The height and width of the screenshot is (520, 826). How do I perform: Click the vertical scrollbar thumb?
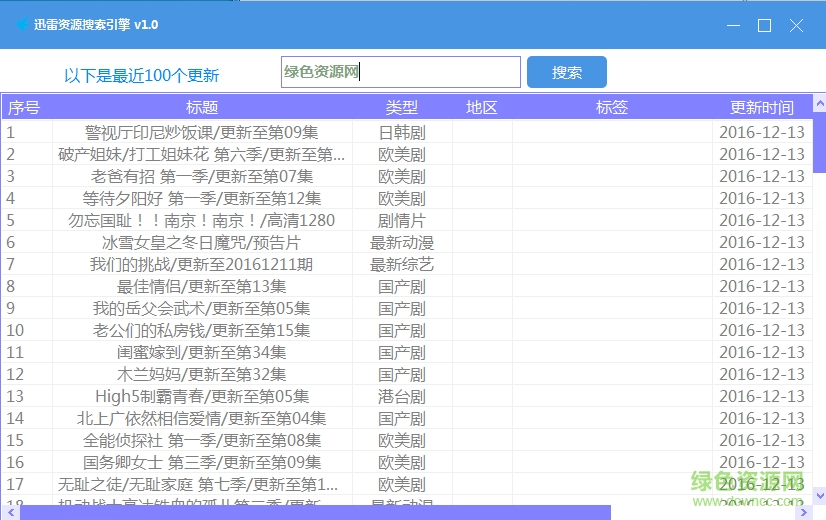click(819, 135)
